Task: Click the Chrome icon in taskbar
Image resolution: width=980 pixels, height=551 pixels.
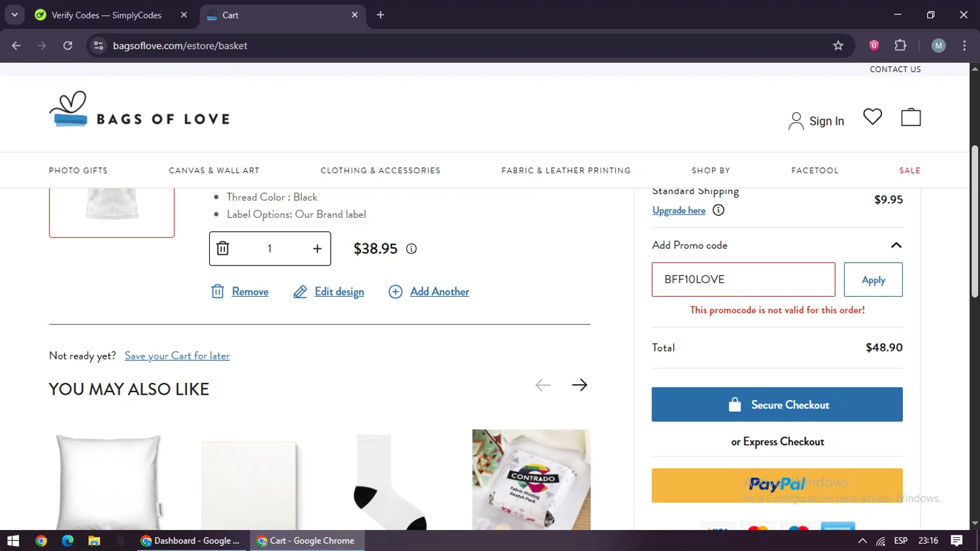Action: click(41, 541)
